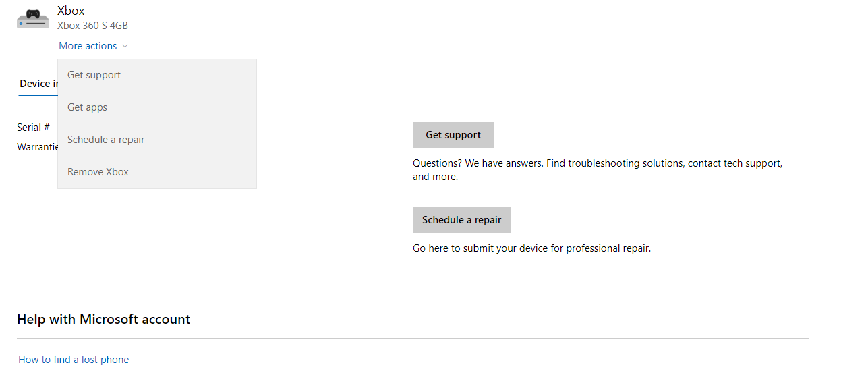868x367 pixels.
Task: Pick Schedule a repair in the dropdown menu
Action: click(x=157, y=140)
